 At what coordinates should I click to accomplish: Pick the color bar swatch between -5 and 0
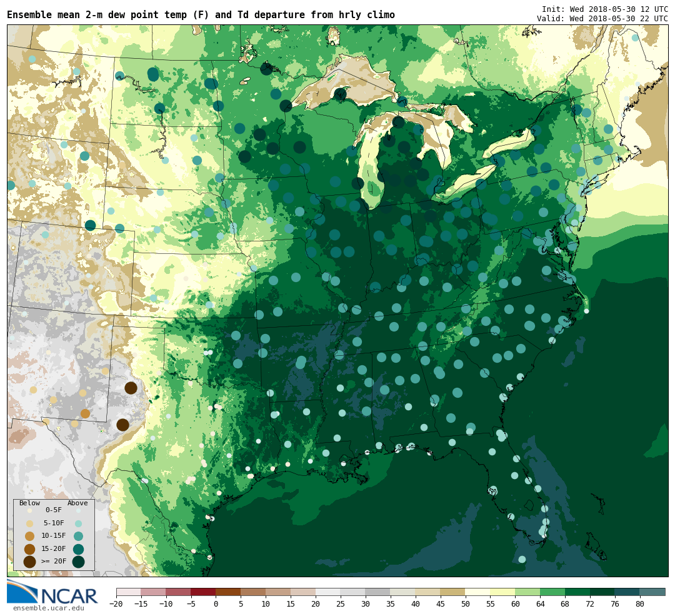coord(203,592)
